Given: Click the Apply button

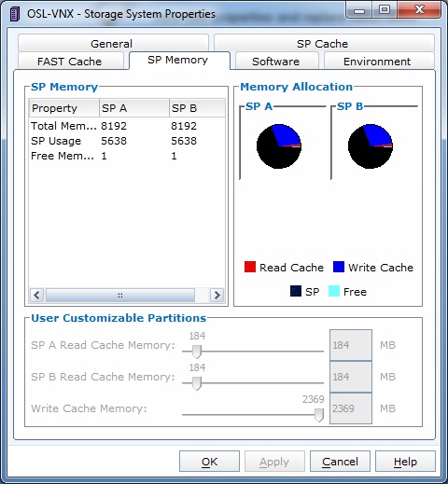Looking at the screenshot, I should (274, 462).
